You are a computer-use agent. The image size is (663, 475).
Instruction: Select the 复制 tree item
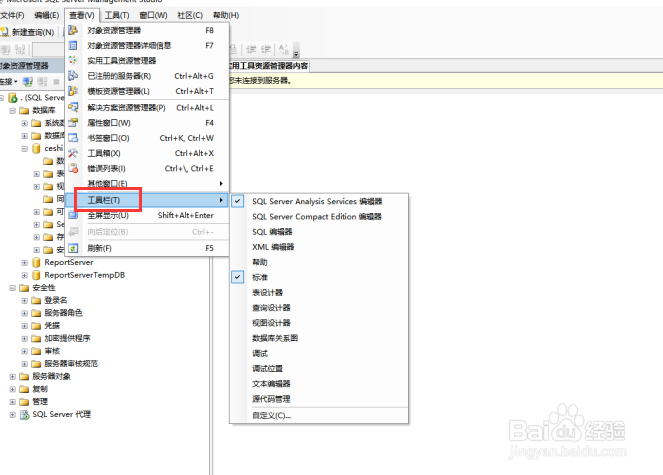click(x=40, y=389)
